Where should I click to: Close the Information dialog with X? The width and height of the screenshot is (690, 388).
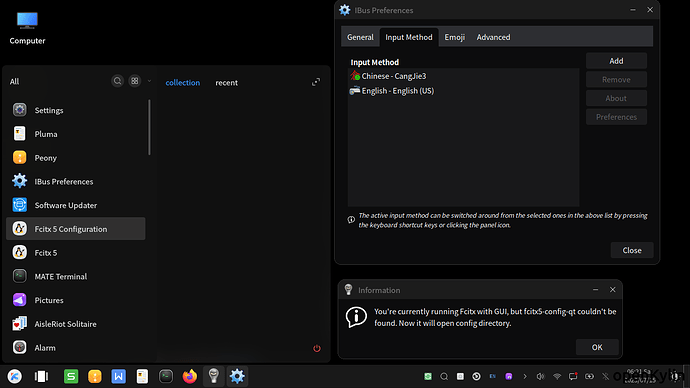point(613,289)
